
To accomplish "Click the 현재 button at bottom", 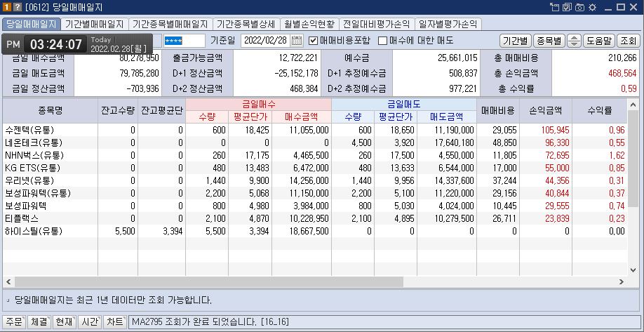I will 65,321.
